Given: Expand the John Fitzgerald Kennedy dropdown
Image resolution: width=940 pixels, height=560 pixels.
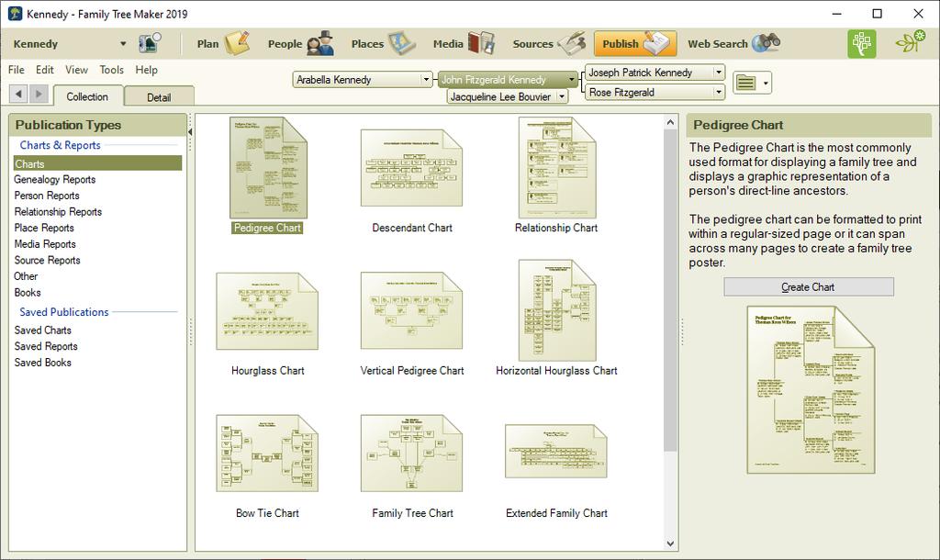Looking at the screenshot, I should pyautogui.click(x=571, y=79).
